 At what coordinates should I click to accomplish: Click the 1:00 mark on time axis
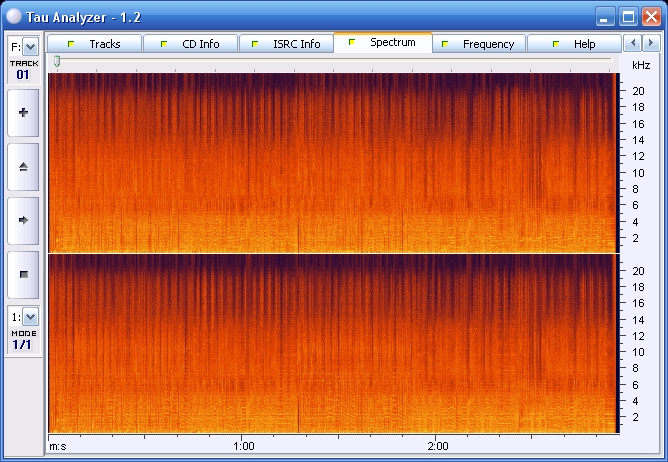point(243,445)
